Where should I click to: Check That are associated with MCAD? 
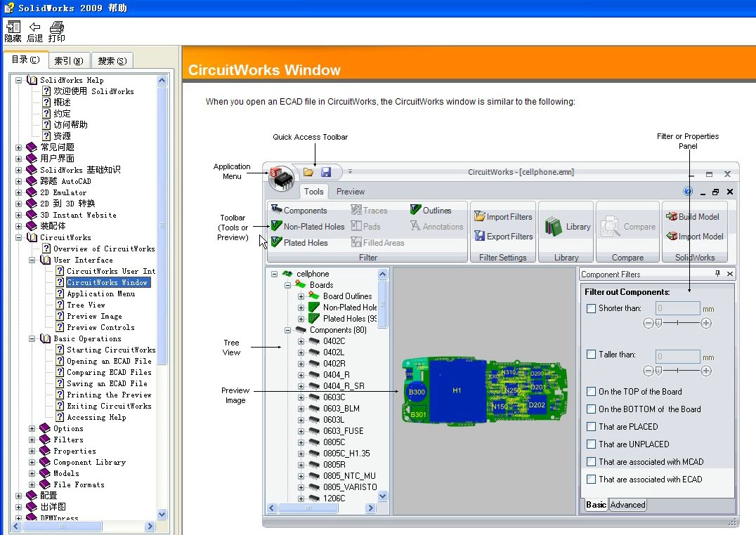[x=591, y=462]
